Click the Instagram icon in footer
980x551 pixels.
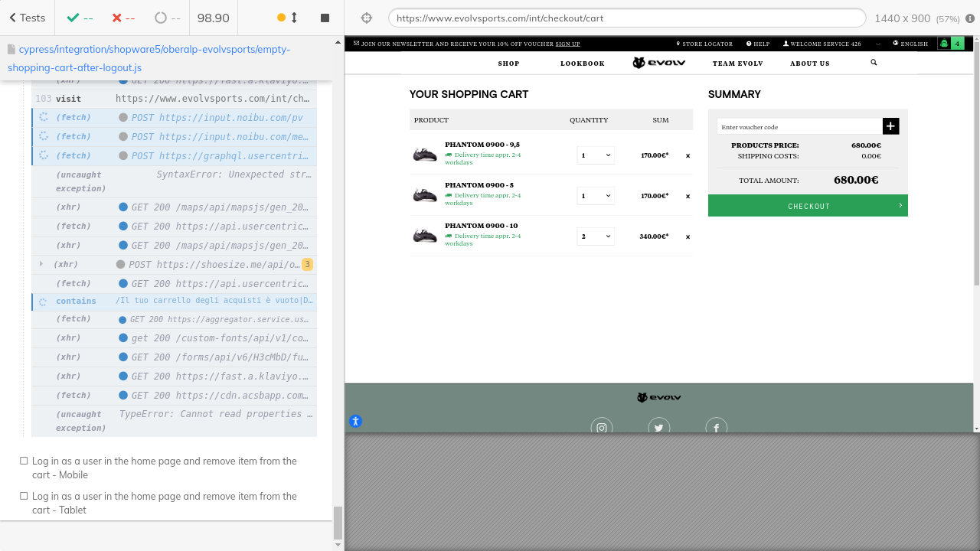coord(602,428)
